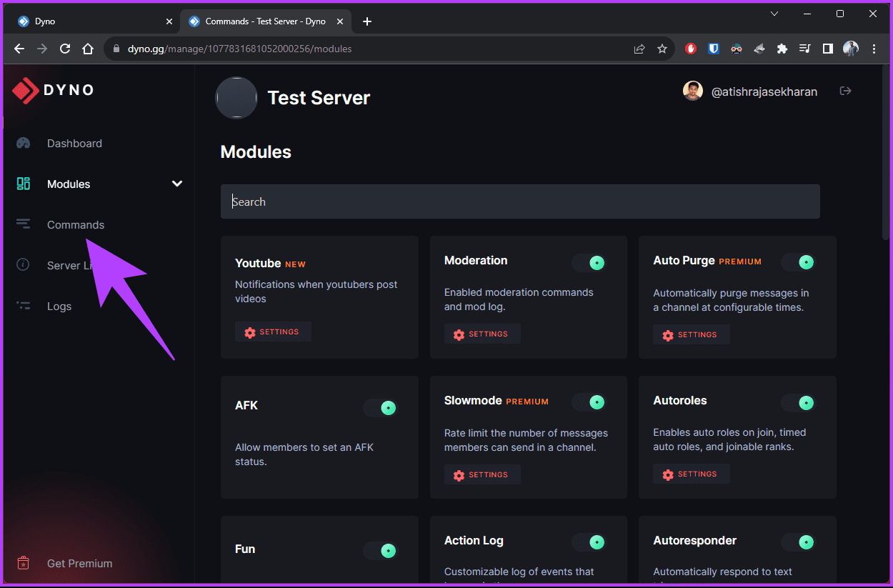This screenshot has width=893, height=588.
Task: Open Dashboard from the sidebar
Action: 74,143
